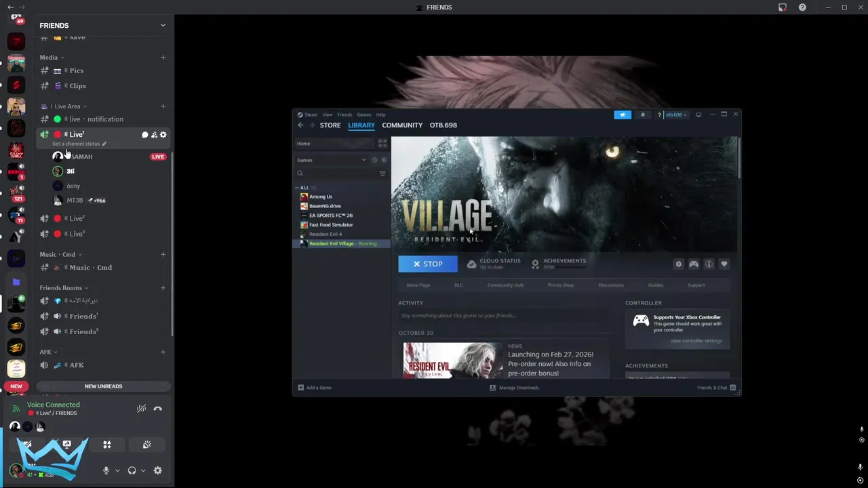Switch to Steam COMMUNITY tab
Screen dimensions: 868x488
[x=402, y=125]
